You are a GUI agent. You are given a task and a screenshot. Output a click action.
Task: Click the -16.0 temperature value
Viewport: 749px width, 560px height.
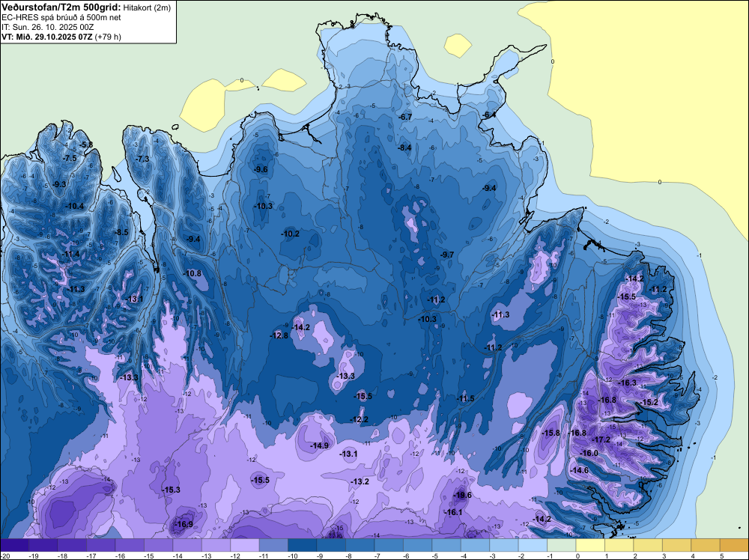[x=589, y=453]
